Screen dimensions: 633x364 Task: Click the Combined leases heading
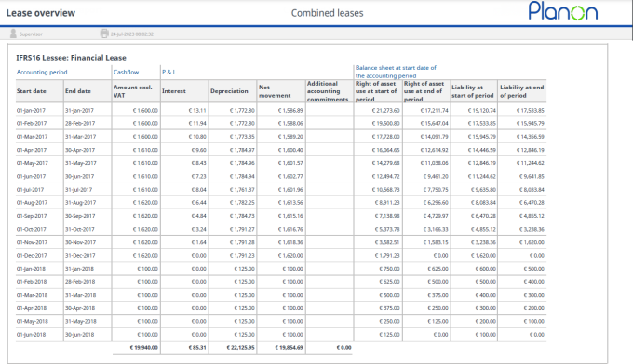328,13
